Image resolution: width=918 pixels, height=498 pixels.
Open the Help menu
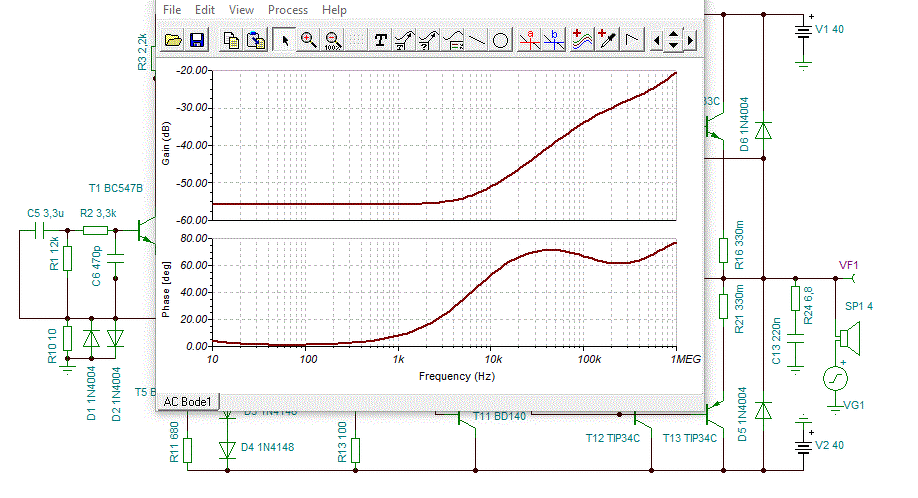[334, 10]
